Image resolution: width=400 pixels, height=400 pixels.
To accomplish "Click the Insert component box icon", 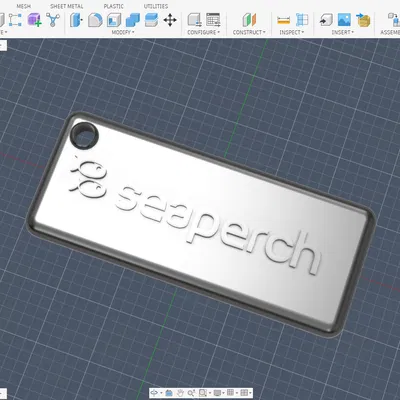I will (x=363, y=20).
